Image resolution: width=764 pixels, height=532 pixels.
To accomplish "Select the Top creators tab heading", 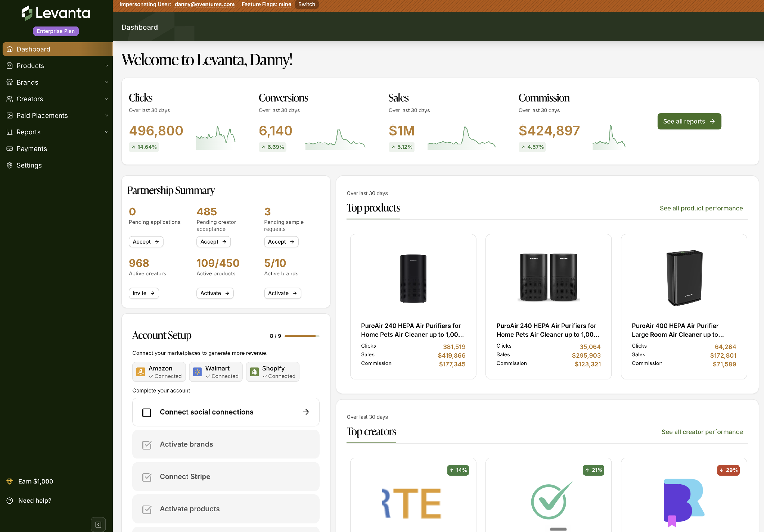I will [371, 432].
